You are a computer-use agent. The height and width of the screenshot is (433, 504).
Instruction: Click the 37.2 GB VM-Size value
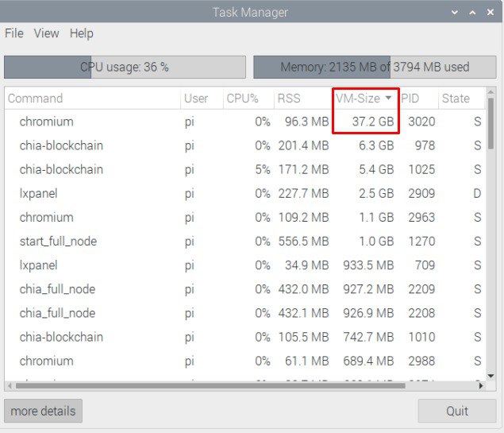click(373, 122)
